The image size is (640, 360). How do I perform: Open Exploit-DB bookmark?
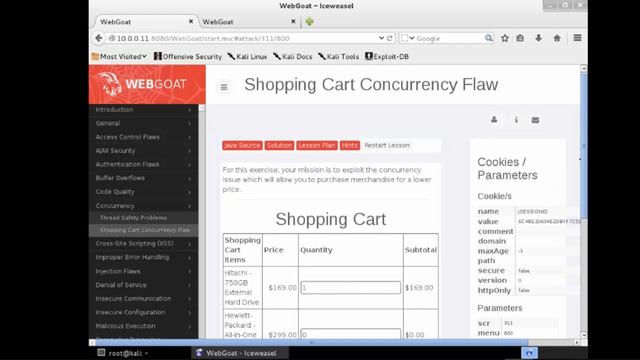pyautogui.click(x=387, y=56)
